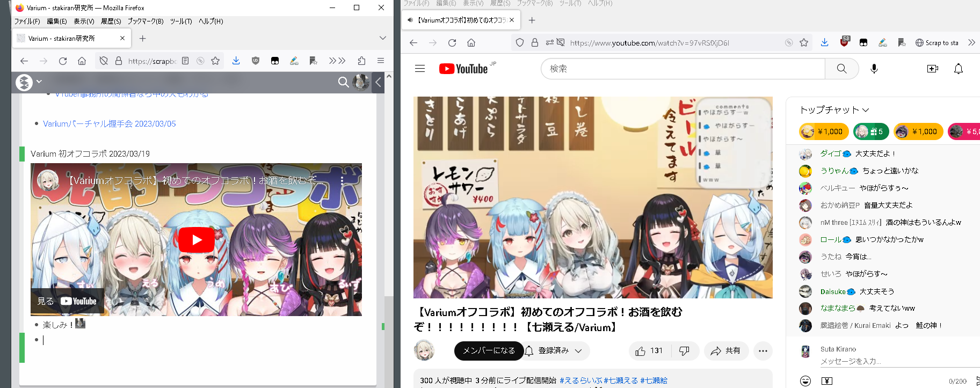List all tabs in the Scrapbox window

click(x=382, y=38)
